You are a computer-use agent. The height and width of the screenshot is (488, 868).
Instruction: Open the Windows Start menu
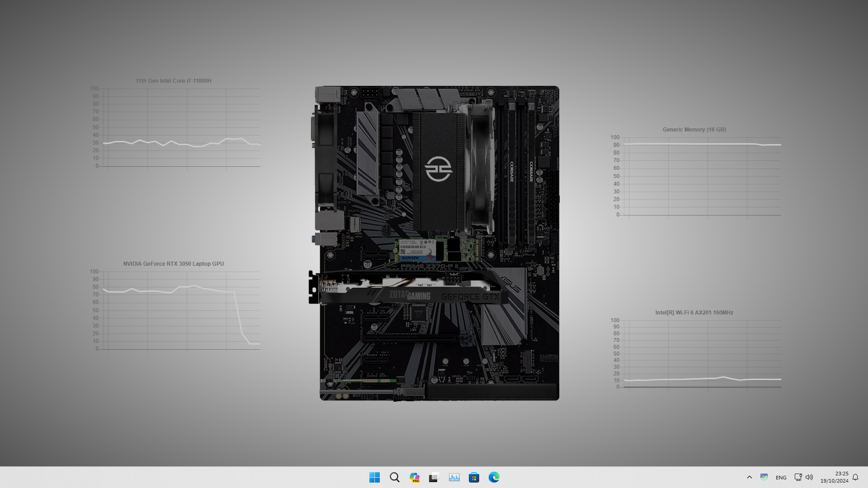click(x=374, y=477)
